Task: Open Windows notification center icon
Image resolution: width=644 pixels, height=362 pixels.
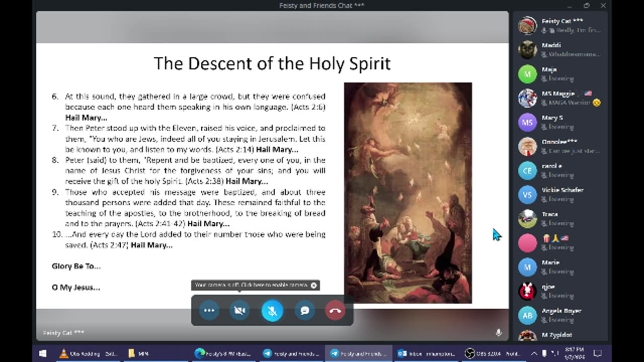Action: [597, 353]
